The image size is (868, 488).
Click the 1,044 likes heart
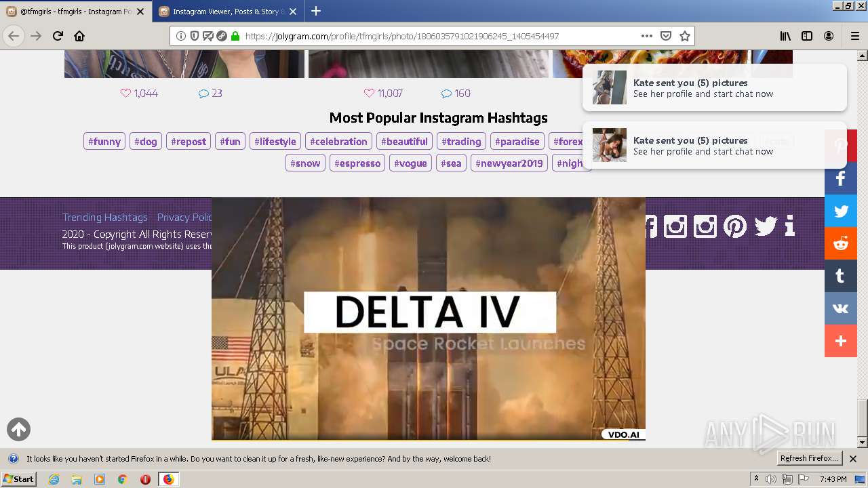(x=125, y=93)
